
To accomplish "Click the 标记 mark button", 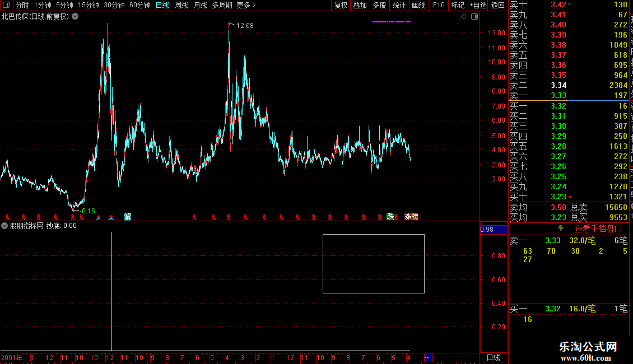I will pyautogui.click(x=458, y=5).
